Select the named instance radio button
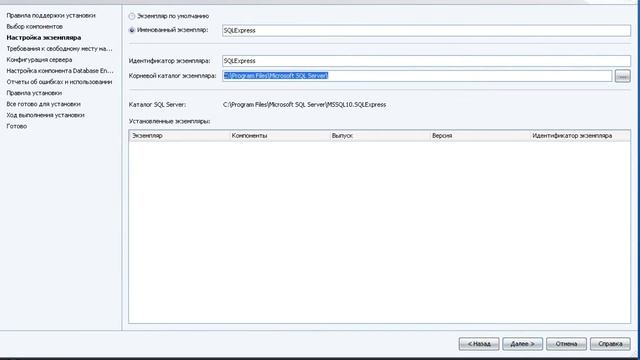 coord(132,30)
